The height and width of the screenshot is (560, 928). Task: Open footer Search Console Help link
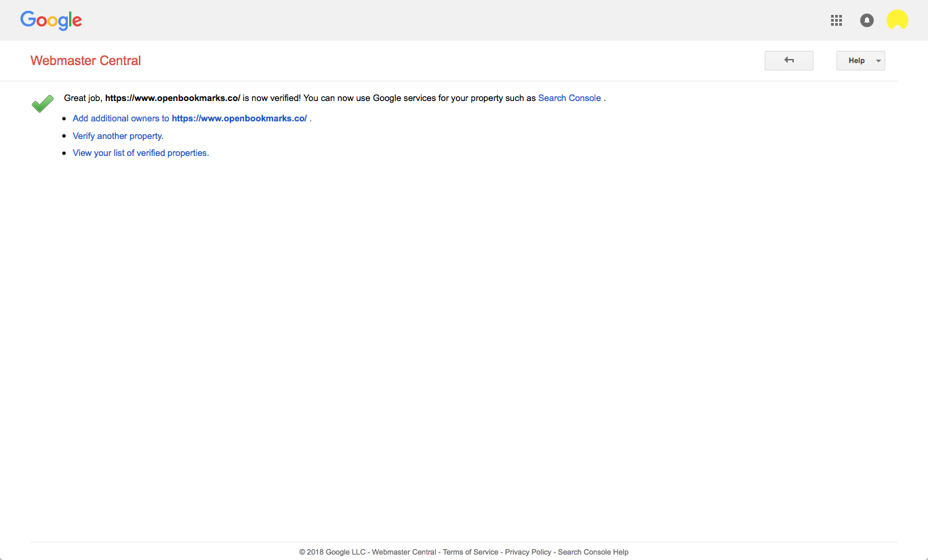[x=593, y=552]
